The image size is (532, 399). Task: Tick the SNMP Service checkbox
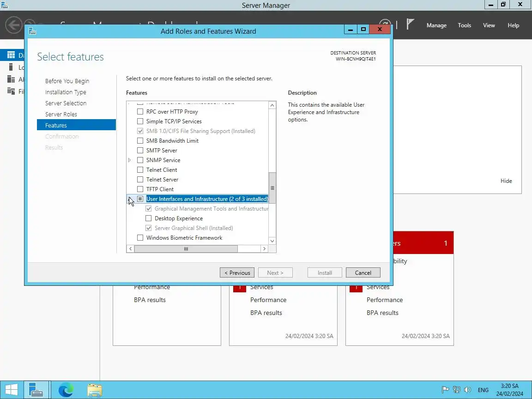tap(140, 160)
